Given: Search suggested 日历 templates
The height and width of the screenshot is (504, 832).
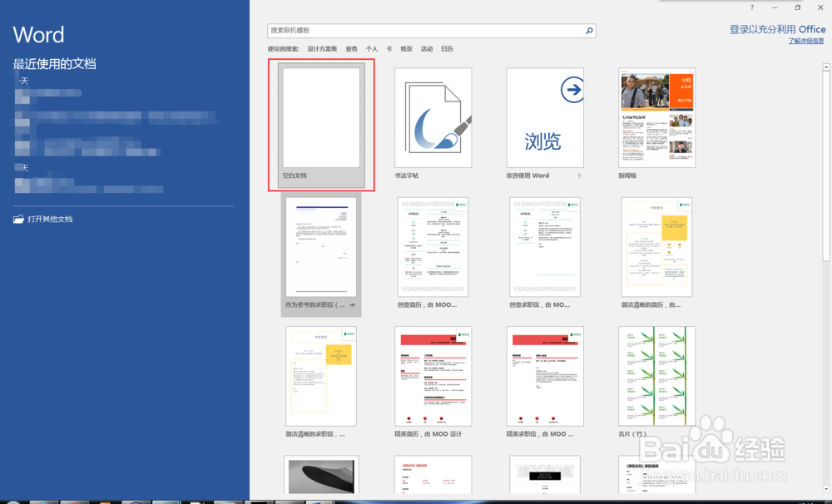Looking at the screenshot, I should (x=447, y=49).
